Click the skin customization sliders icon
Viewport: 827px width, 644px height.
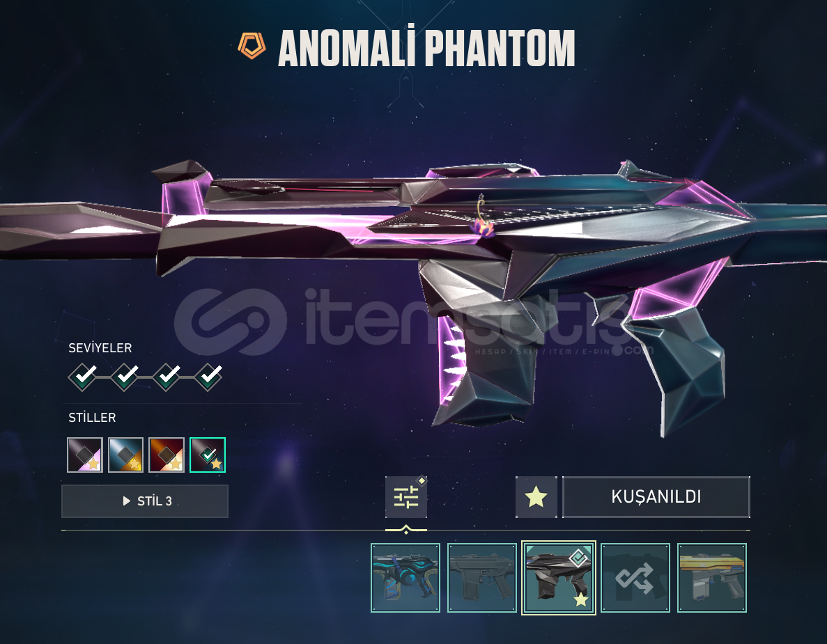coord(405,496)
